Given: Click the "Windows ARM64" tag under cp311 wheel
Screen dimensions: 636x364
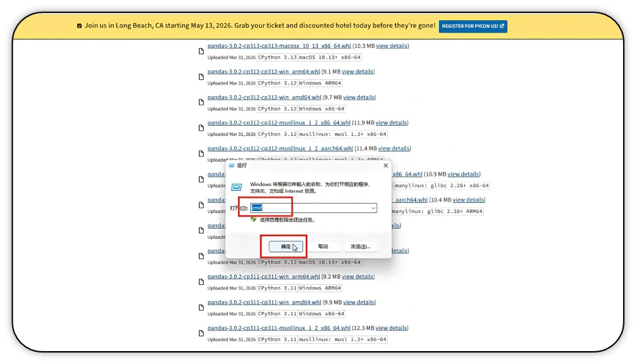Looking at the screenshot, I should [x=320, y=288].
